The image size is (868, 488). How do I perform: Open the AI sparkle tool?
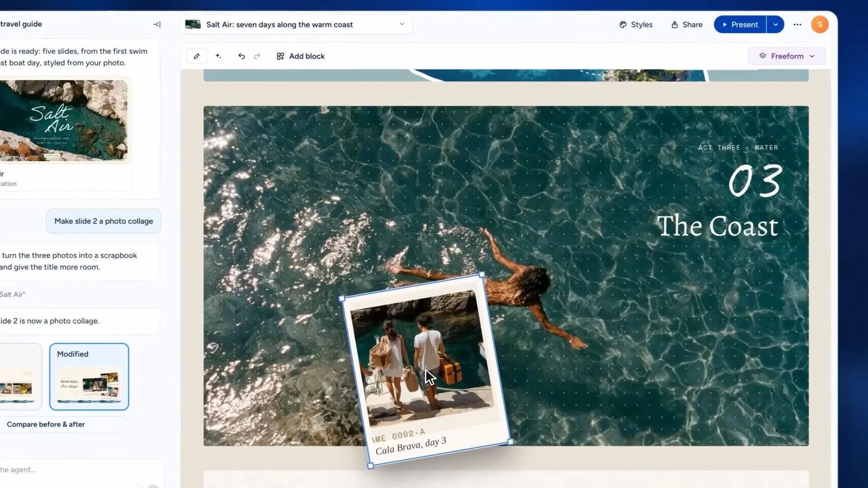tap(218, 56)
